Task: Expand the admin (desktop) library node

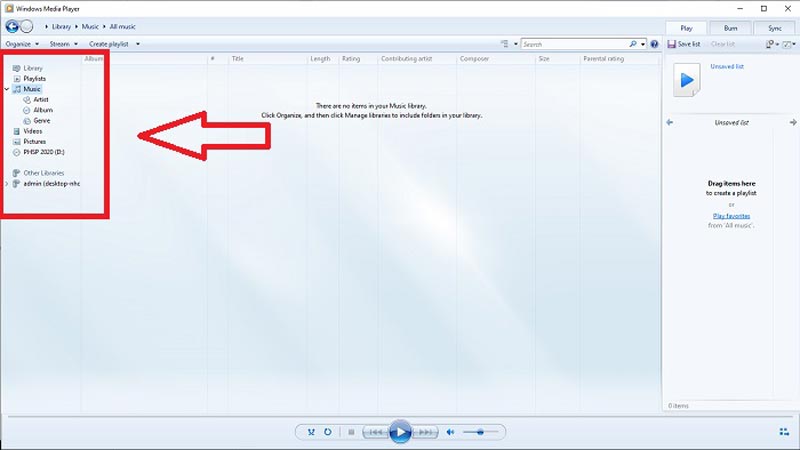Action: point(7,184)
